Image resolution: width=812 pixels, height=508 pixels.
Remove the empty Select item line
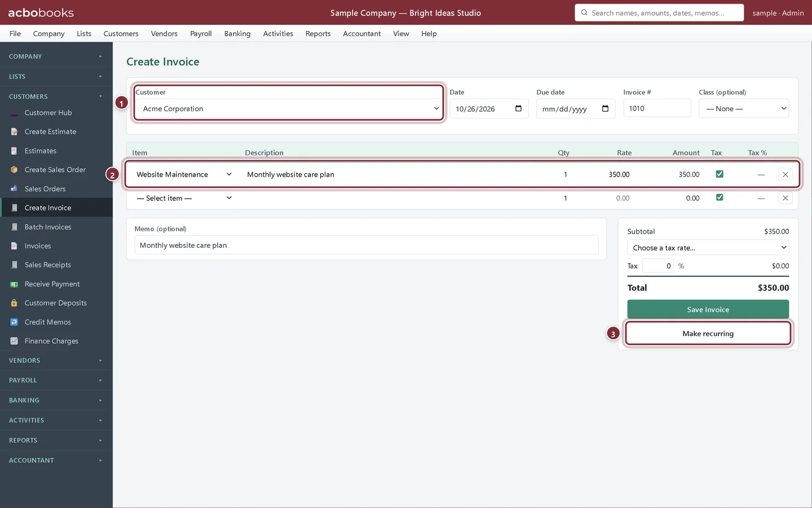[785, 198]
